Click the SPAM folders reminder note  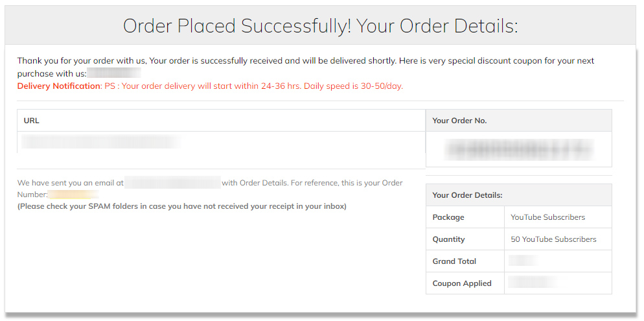(182, 206)
